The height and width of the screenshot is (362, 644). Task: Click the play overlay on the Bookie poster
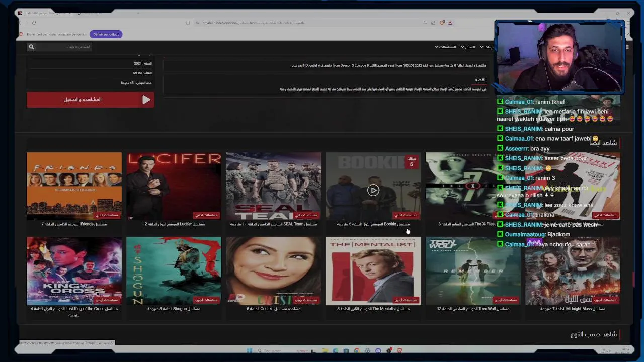click(373, 190)
